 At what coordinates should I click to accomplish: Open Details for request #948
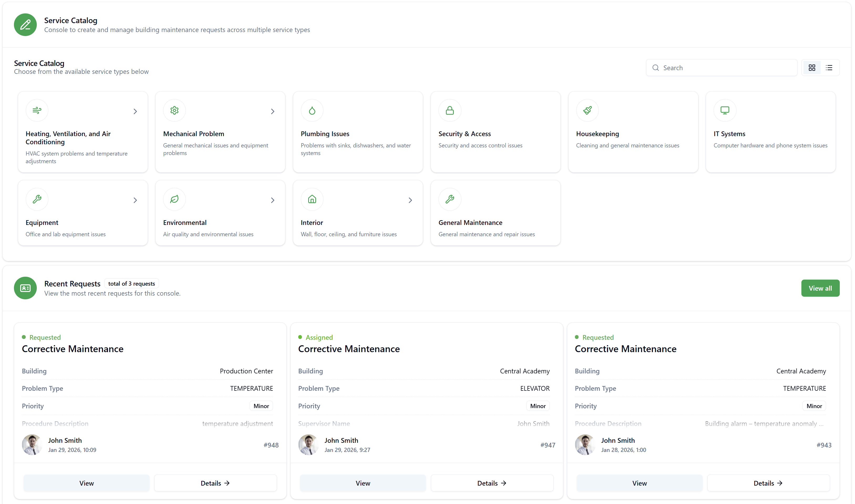point(215,483)
